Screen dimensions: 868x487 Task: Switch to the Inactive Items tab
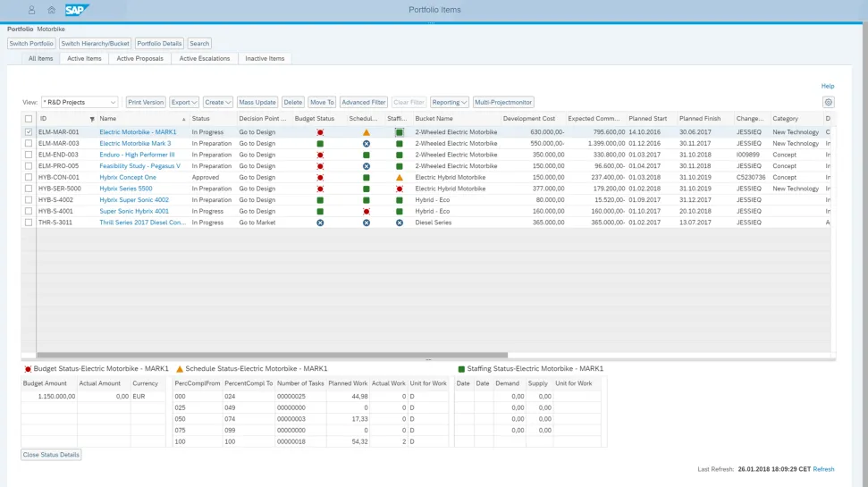265,59
